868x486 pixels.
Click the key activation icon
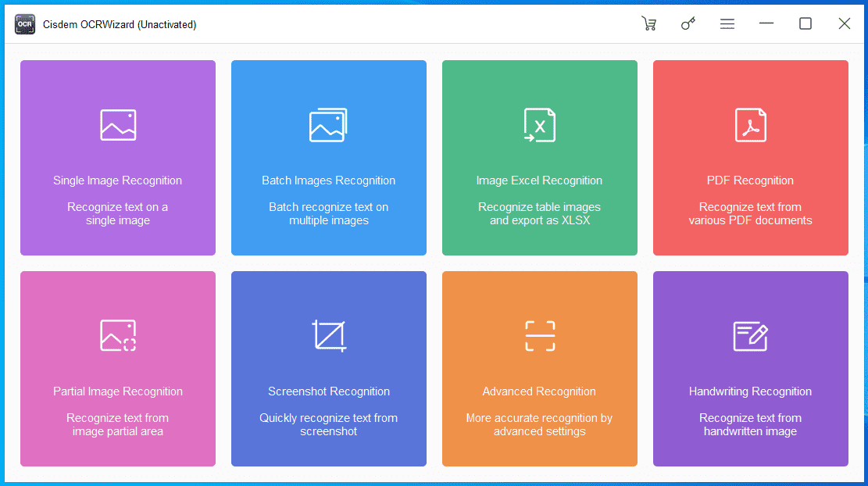pos(688,24)
